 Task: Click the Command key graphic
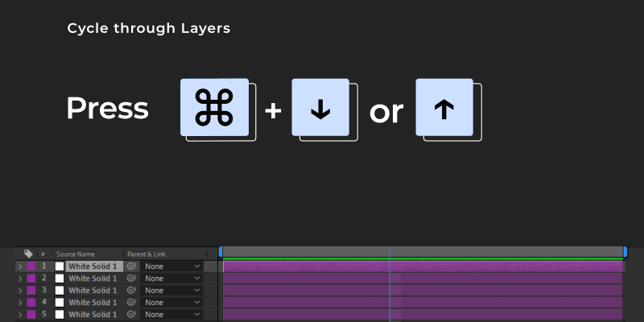pos(214,107)
